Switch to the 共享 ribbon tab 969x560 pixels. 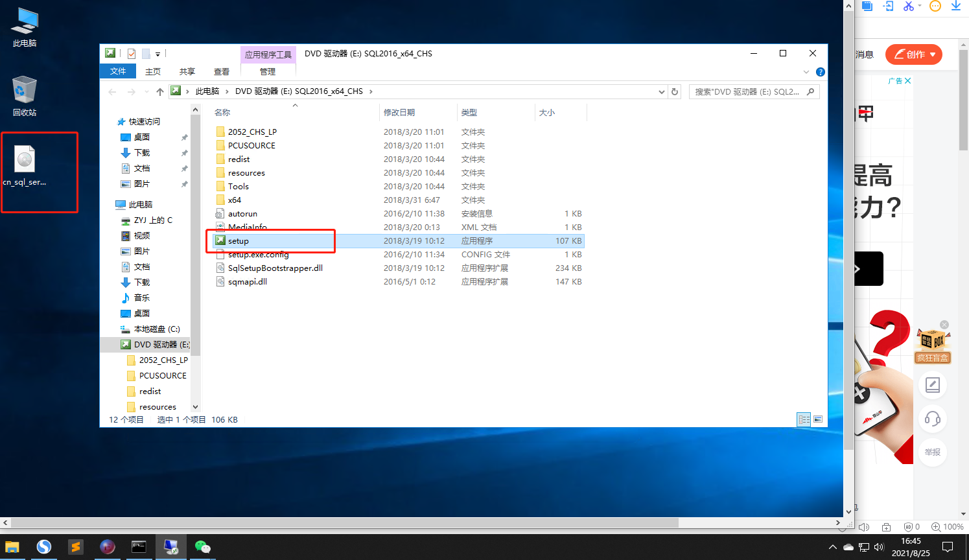tap(187, 71)
